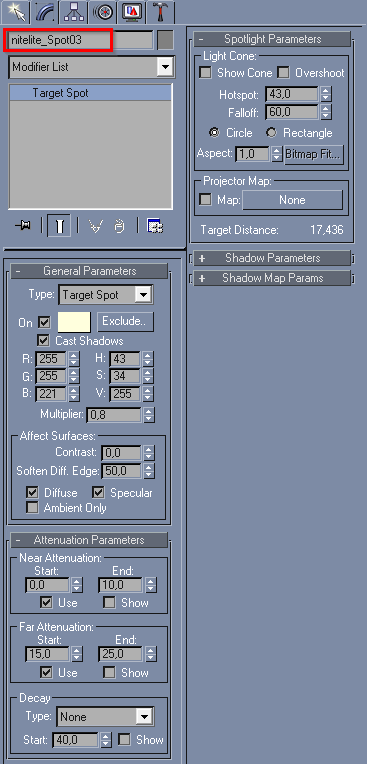
Task: Click Near Attenuation End spinner
Action: coord(151,585)
